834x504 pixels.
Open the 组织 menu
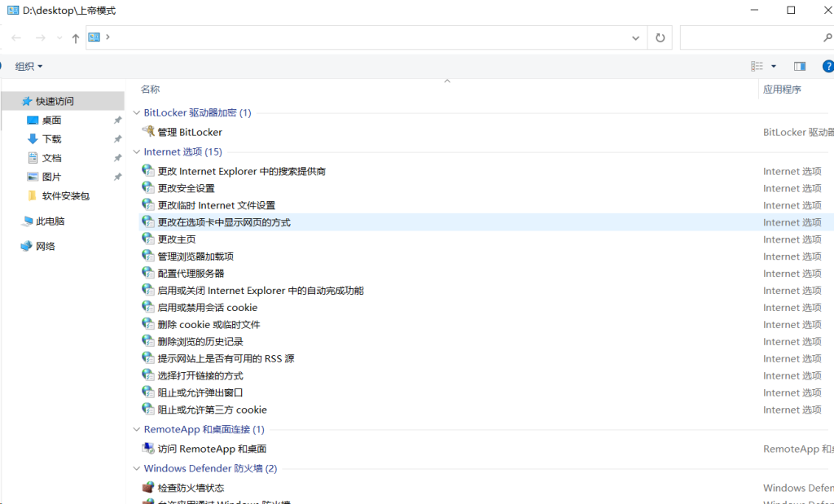pyautogui.click(x=29, y=66)
